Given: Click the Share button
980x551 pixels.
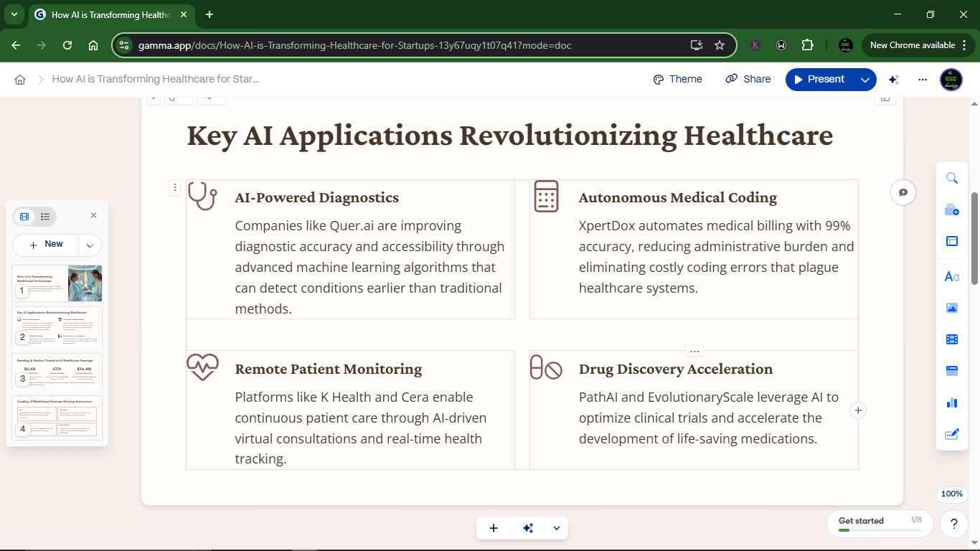Looking at the screenshot, I should click(x=748, y=80).
